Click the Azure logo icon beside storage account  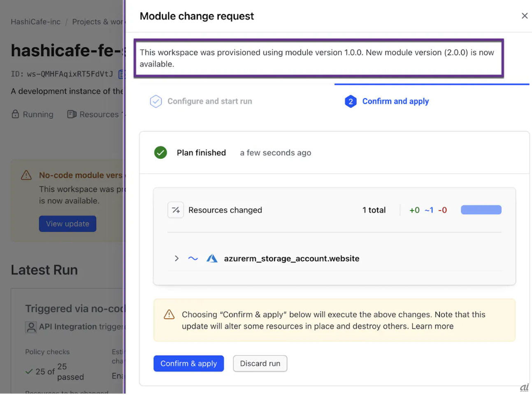click(x=212, y=259)
